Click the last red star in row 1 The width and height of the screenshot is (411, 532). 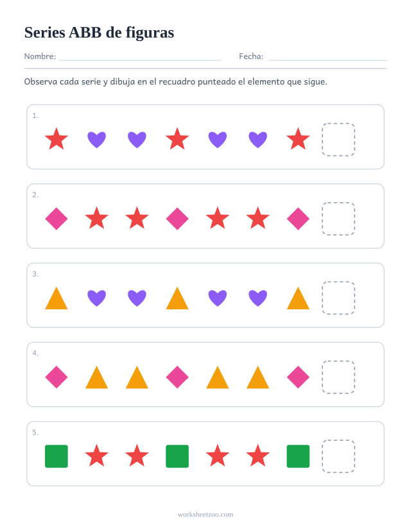[x=298, y=139]
